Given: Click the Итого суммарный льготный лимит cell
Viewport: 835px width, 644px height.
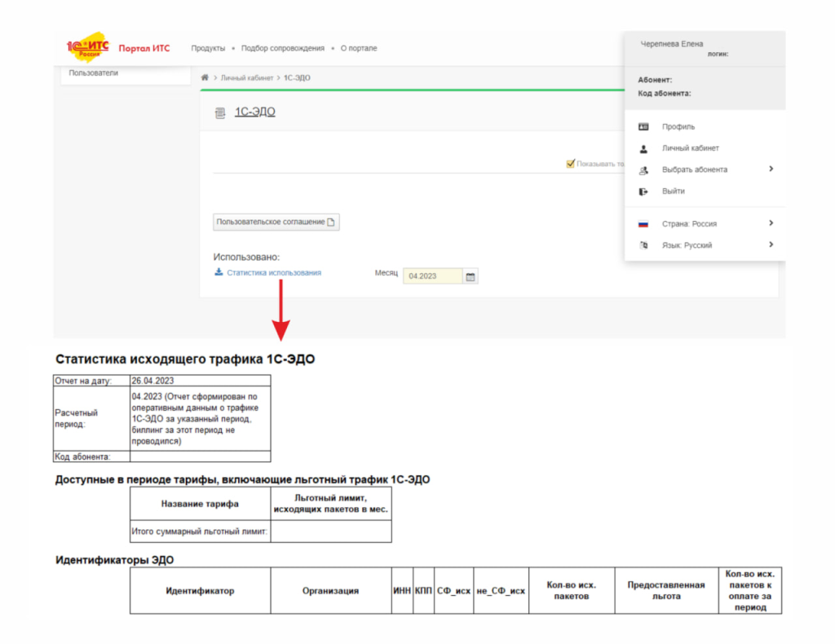Looking at the screenshot, I should (x=201, y=532).
